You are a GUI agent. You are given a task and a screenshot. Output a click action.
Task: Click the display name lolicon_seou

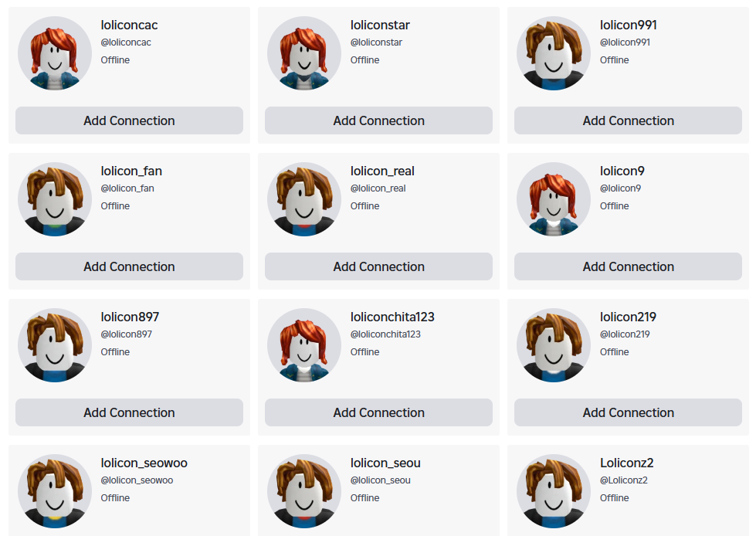point(385,463)
